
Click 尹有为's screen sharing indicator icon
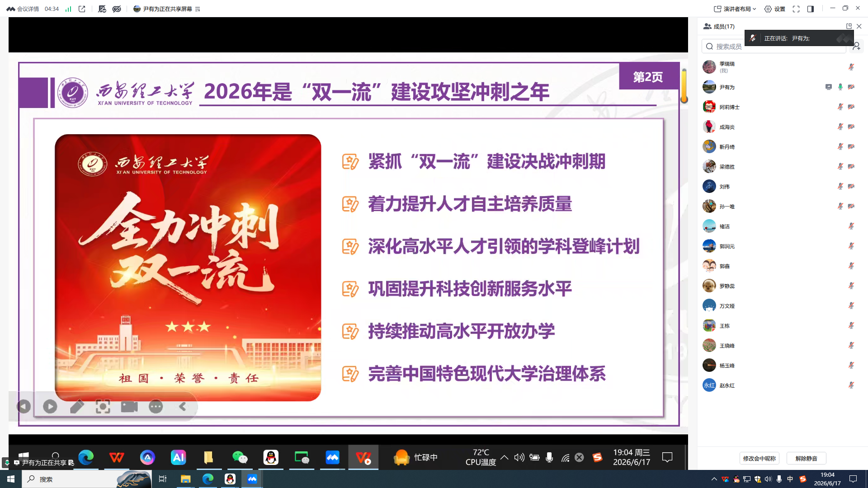829,87
